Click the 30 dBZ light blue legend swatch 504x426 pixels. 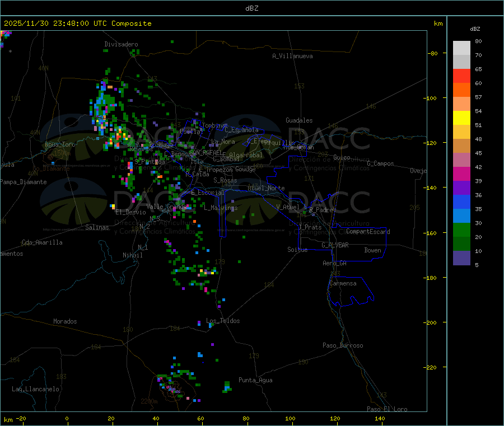(x=461, y=216)
